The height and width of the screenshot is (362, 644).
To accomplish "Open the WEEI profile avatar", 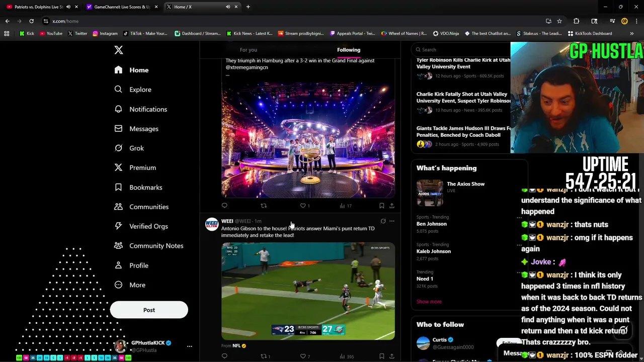I will tap(212, 224).
